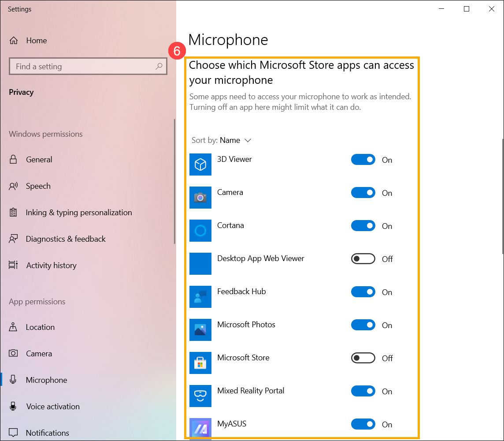
Task: Click the Microsoft Store app icon
Action: click(200, 363)
